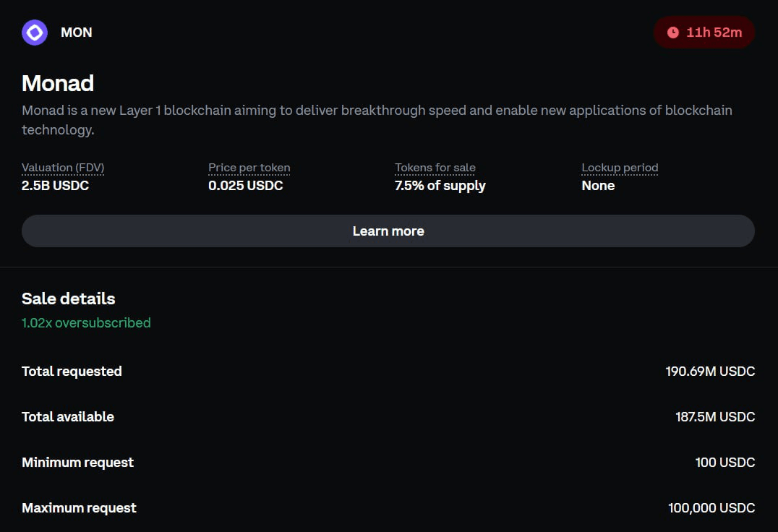This screenshot has width=778, height=532.
Task: Click the 0.025 USDC price value
Action: 245,186
